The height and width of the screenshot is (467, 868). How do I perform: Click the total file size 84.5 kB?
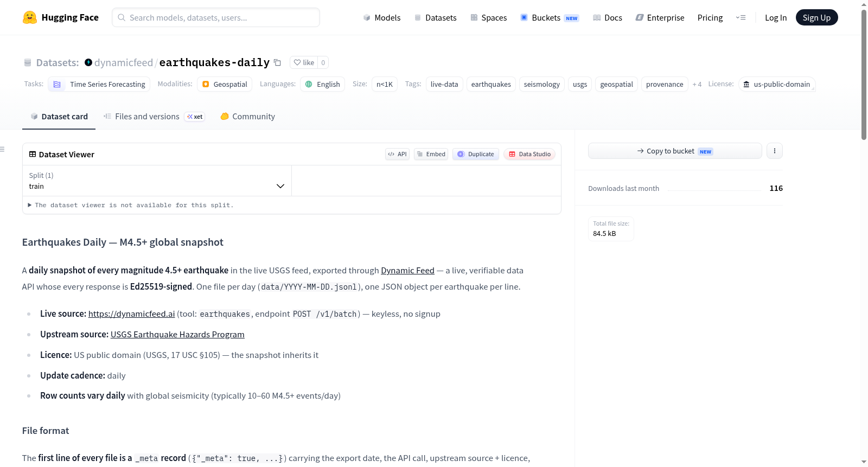coord(604,234)
